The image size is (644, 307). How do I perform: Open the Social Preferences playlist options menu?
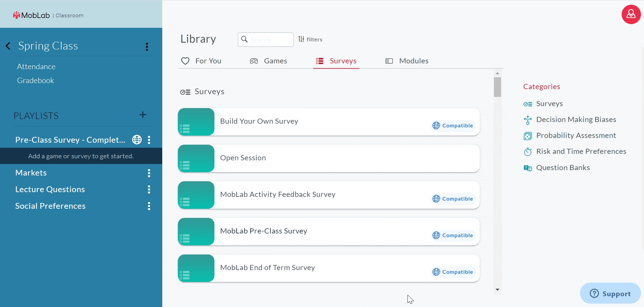149,206
